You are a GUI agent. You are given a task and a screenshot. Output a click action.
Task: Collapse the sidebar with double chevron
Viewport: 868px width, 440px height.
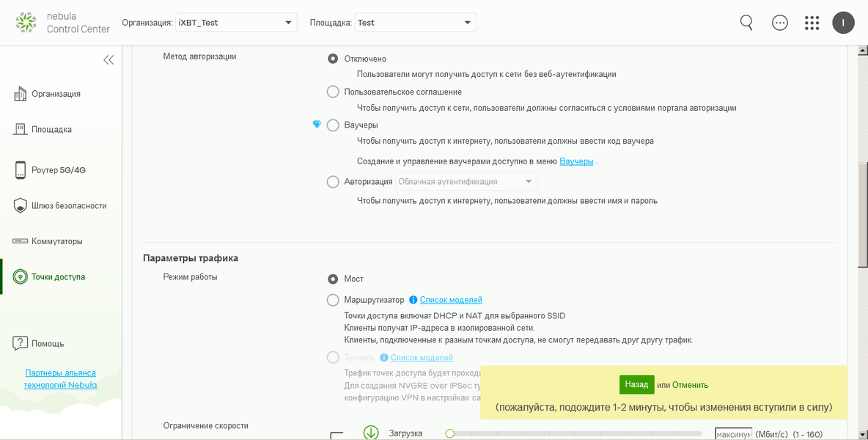click(x=108, y=60)
